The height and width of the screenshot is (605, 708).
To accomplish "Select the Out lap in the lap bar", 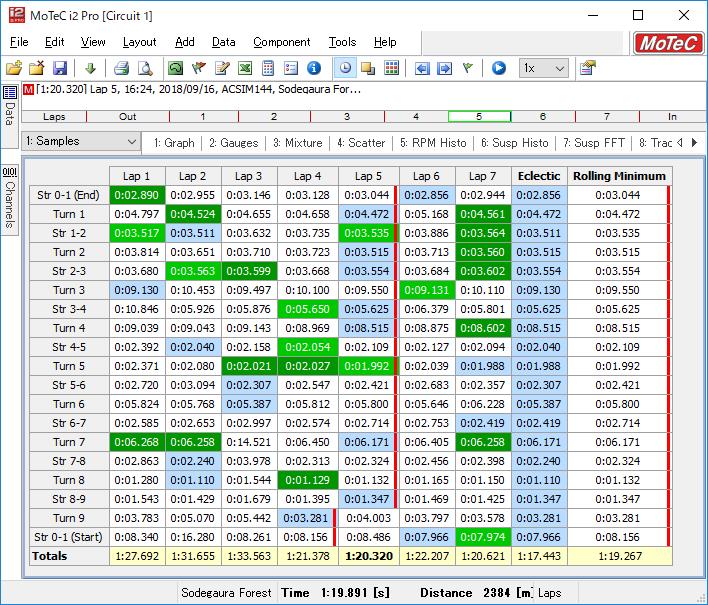I will pos(128,116).
